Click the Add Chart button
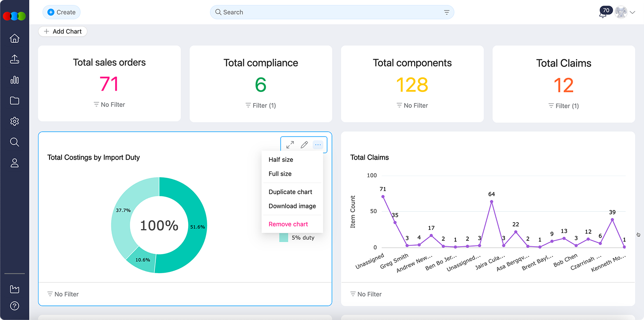 point(63,31)
